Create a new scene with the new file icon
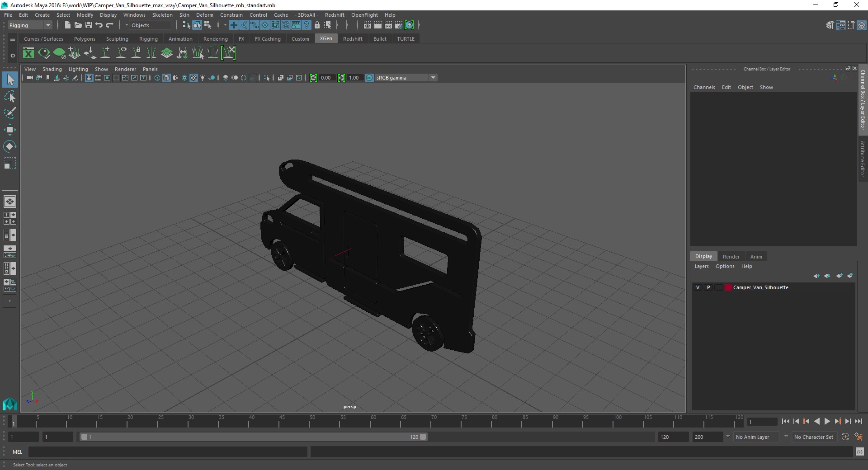 [67, 25]
